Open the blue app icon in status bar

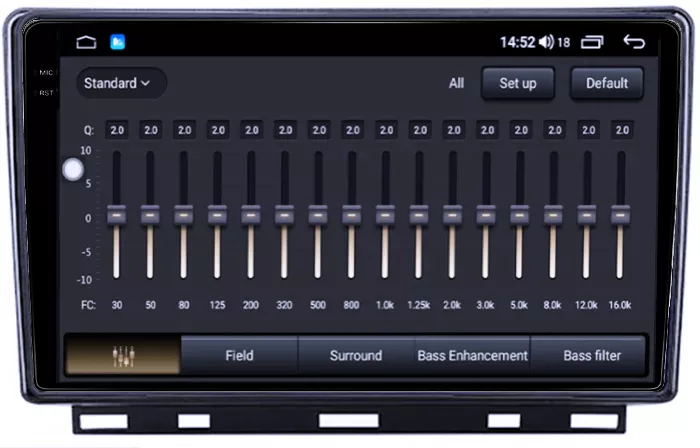click(x=117, y=42)
